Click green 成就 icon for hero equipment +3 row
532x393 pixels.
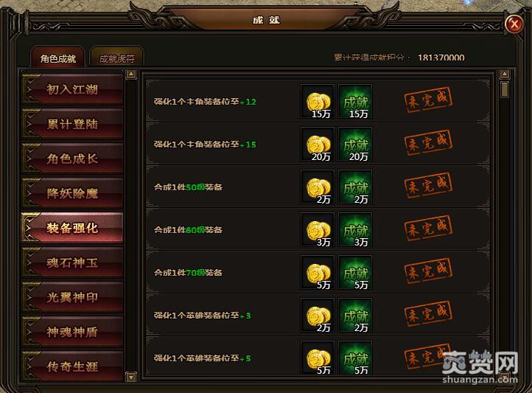pyautogui.click(x=355, y=316)
